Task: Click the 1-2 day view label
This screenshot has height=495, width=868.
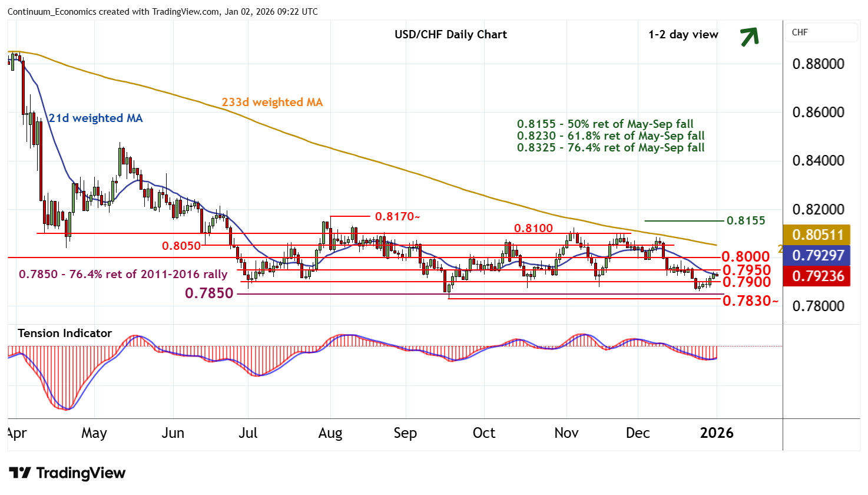Action: pyautogui.click(x=683, y=34)
